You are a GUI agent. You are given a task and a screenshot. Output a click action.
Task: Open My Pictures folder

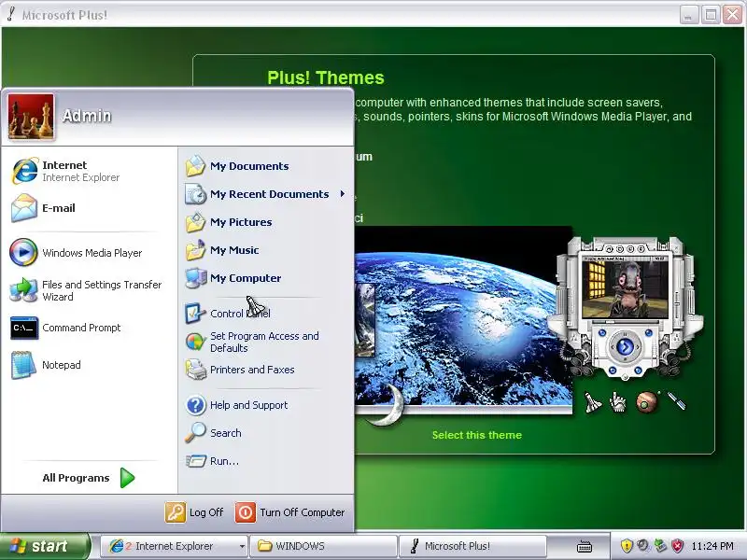click(x=229, y=222)
